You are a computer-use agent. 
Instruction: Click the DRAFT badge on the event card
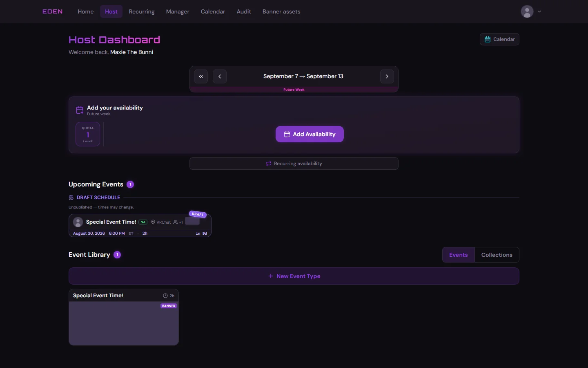[x=198, y=214]
